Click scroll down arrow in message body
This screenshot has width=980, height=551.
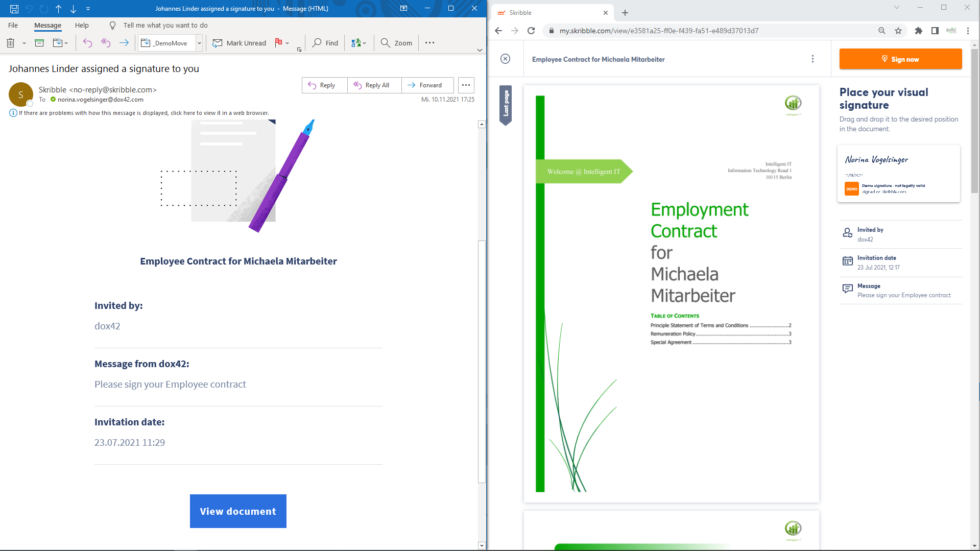click(x=482, y=545)
